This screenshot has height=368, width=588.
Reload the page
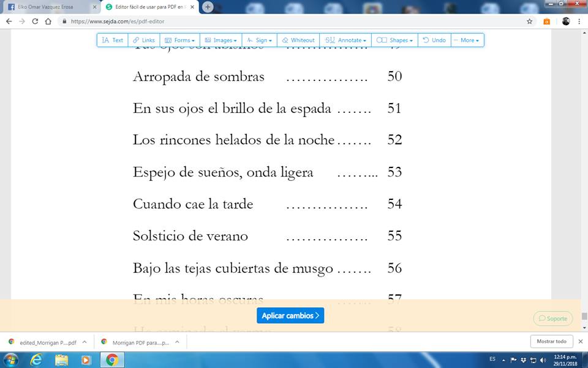pyautogui.click(x=35, y=21)
